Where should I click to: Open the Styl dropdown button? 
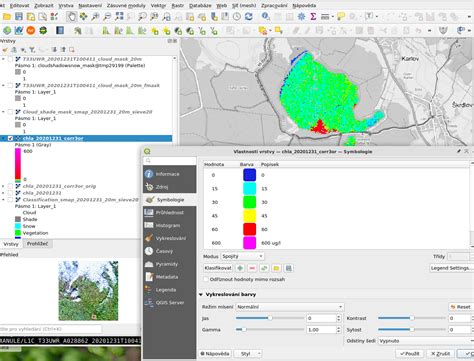coord(248,354)
